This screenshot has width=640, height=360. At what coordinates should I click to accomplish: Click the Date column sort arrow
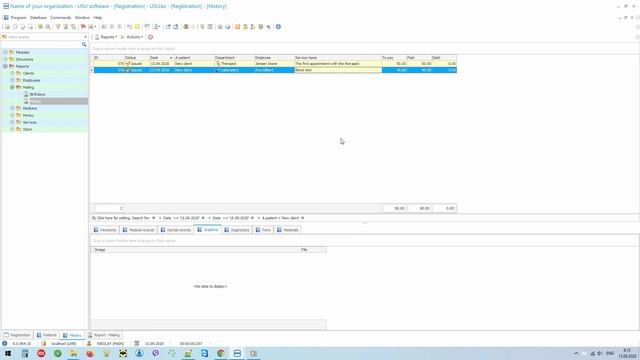[171, 58]
